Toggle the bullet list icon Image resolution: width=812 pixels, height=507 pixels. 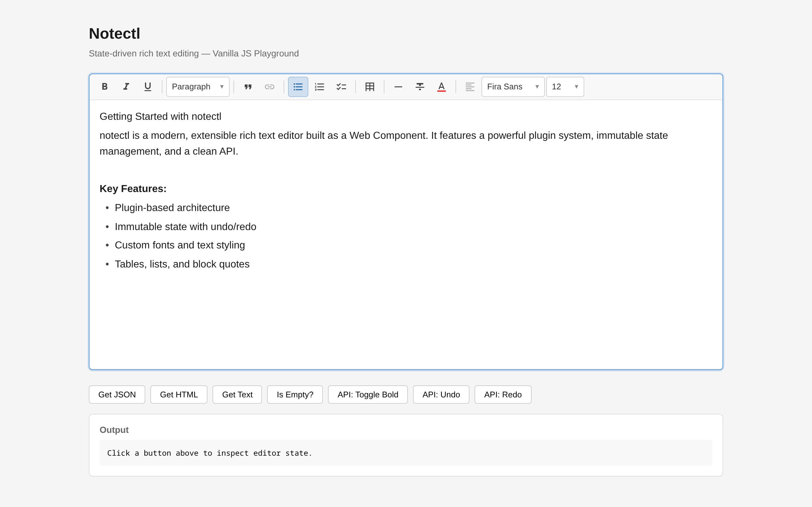tap(298, 87)
